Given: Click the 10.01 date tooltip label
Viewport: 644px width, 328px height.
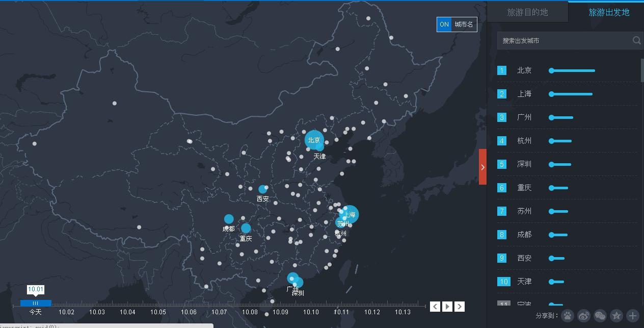Looking at the screenshot, I should tap(36, 290).
